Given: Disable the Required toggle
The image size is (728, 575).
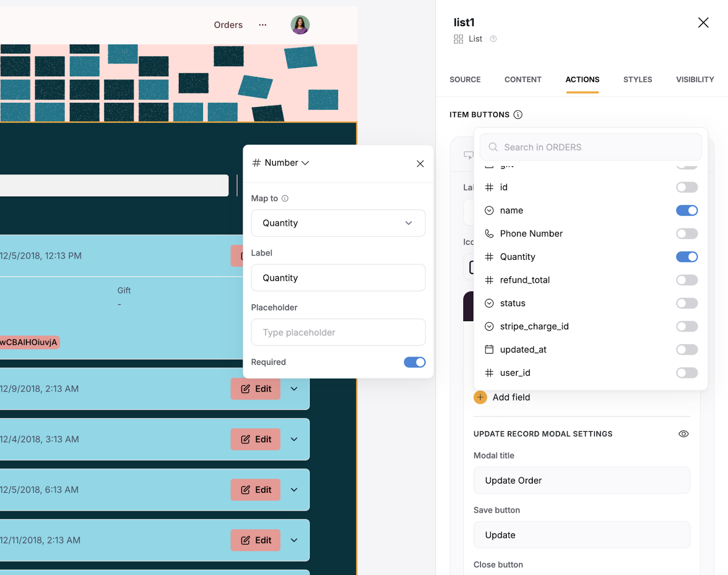Looking at the screenshot, I should 414,362.
